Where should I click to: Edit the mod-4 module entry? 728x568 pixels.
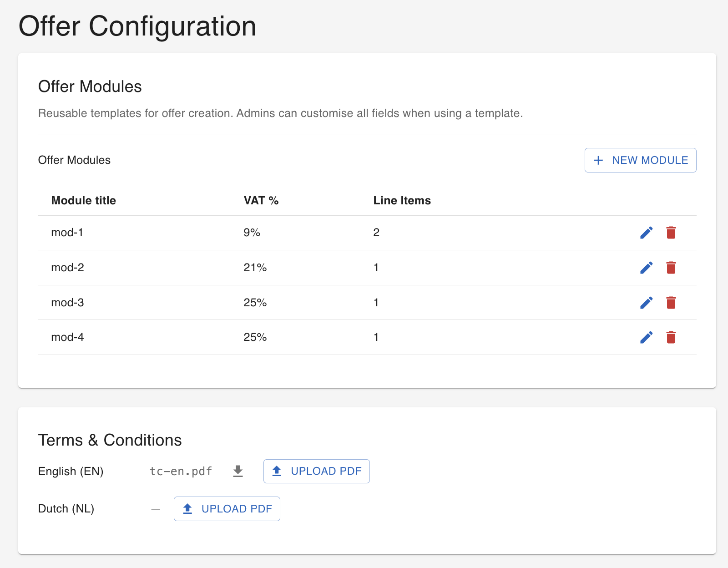(647, 337)
